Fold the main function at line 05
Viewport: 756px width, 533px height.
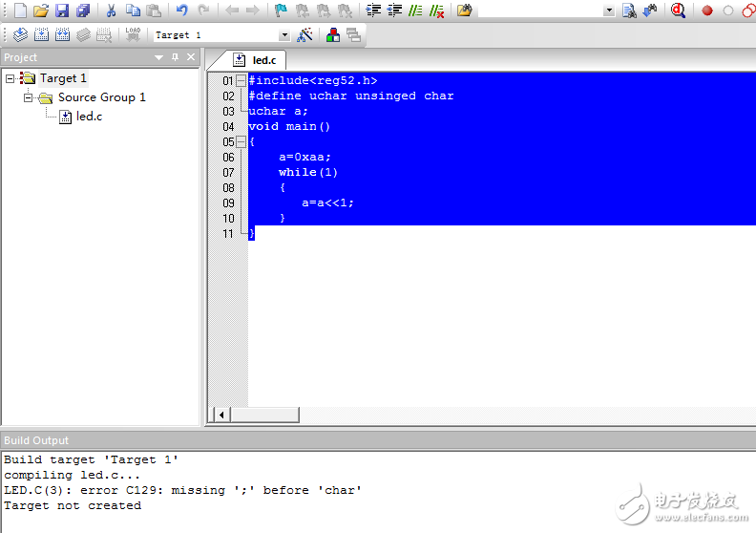[x=241, y=142]
